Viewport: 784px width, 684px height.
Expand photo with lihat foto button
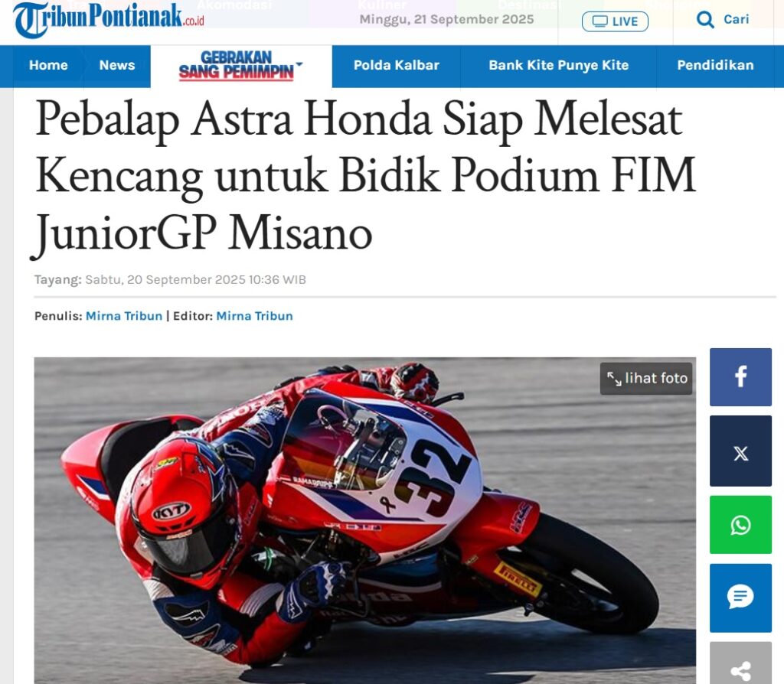click(x=646, y=378)
